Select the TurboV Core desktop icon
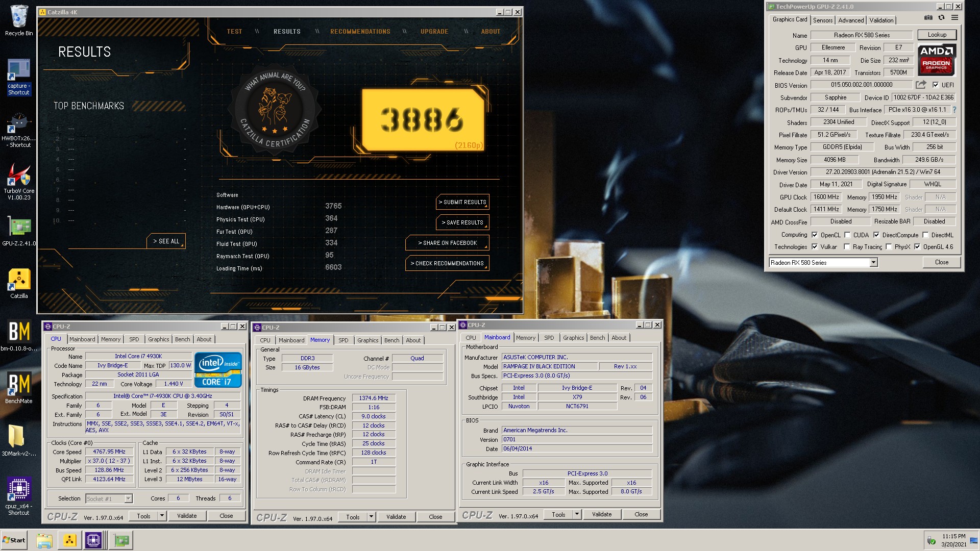The height and width of the screenshot is (551, 980). click(19, 182)
